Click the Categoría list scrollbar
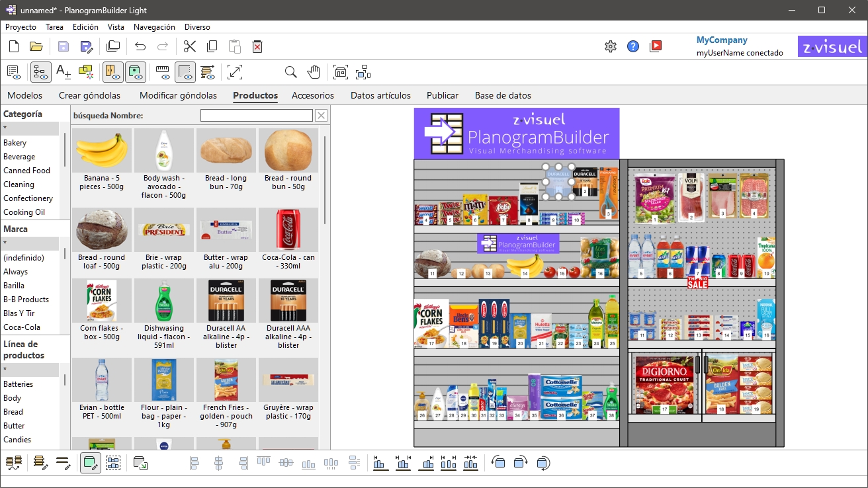 point(65,149)
